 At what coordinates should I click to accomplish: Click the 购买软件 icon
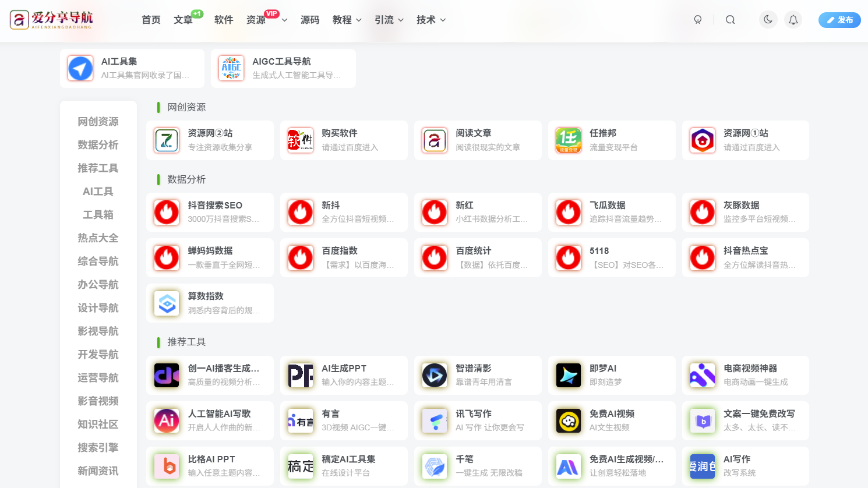click(x=301, y=140)
